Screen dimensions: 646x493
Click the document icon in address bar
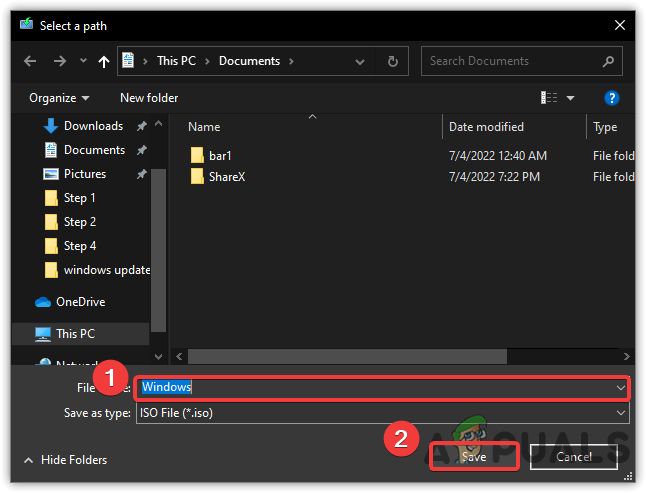click(x=128, y=61)
